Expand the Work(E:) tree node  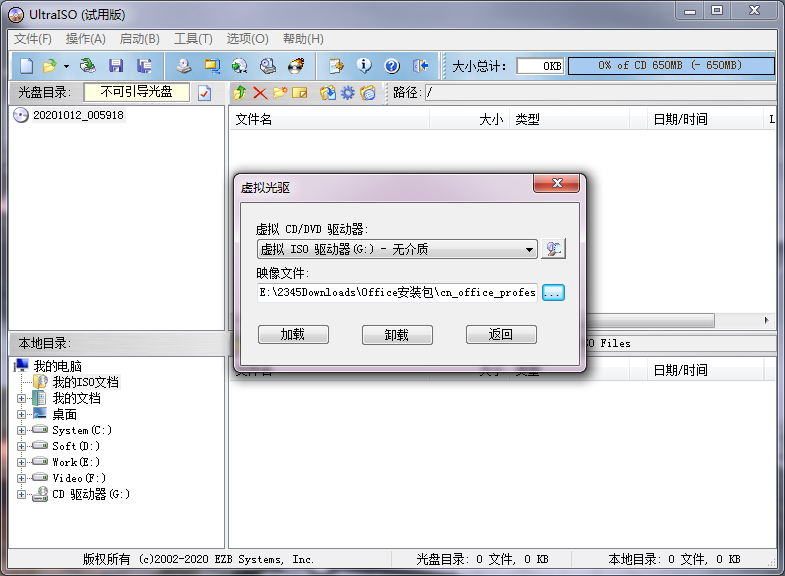click(x=21, y=462)
